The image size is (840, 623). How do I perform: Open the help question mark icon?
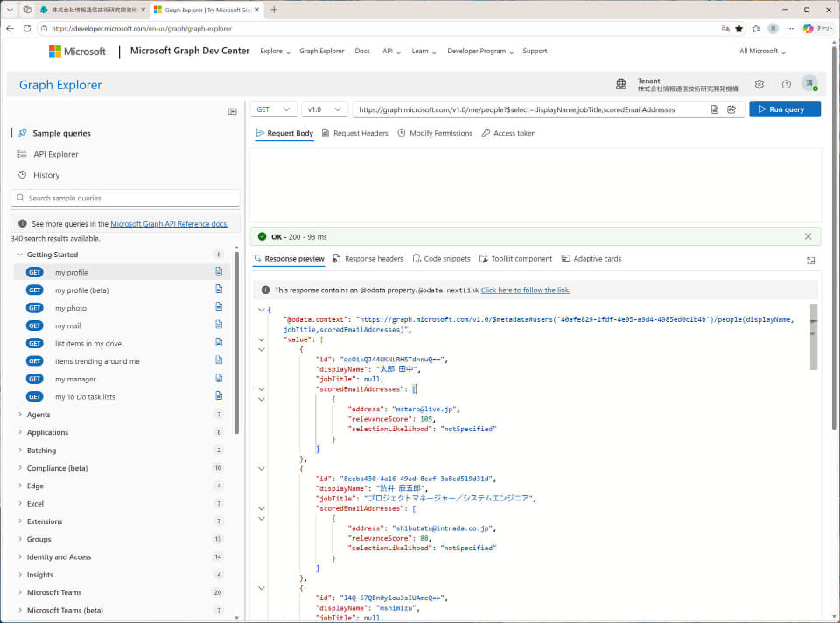(786, 84)
